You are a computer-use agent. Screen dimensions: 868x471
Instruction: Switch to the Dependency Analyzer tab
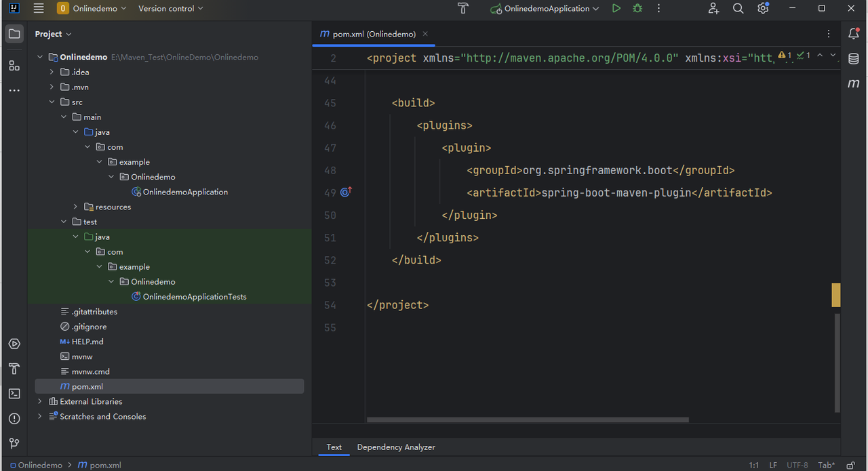tap(396, 447)
